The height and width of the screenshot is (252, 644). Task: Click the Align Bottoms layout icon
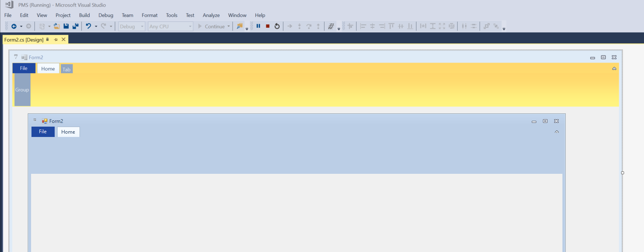[410, 26]
